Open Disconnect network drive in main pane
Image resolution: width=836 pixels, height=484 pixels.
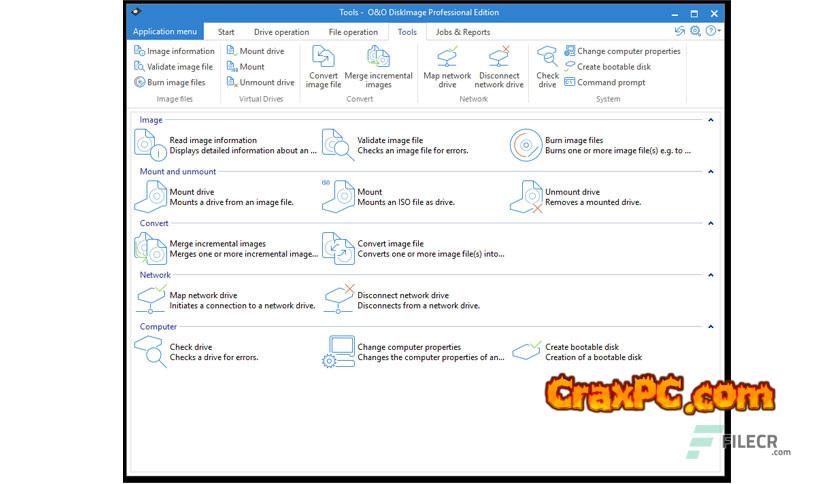401,300
